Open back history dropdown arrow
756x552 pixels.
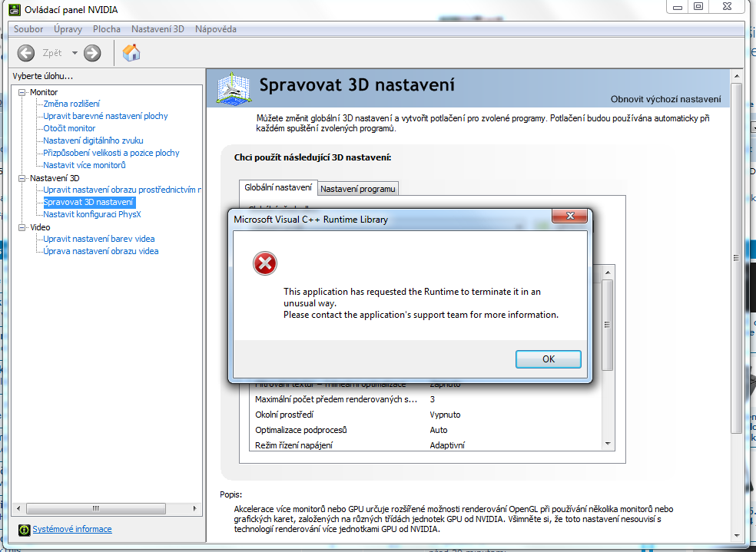75,53
